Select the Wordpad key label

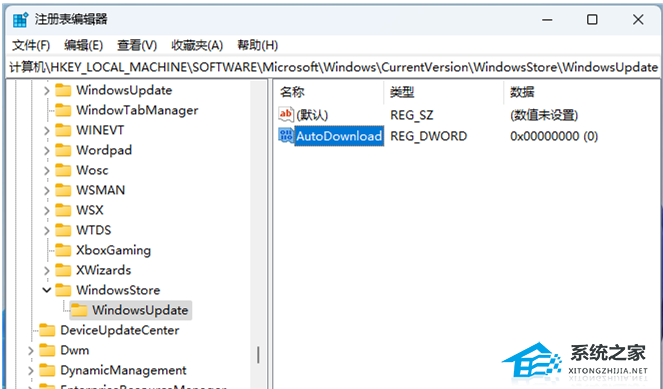click(104, 150)
